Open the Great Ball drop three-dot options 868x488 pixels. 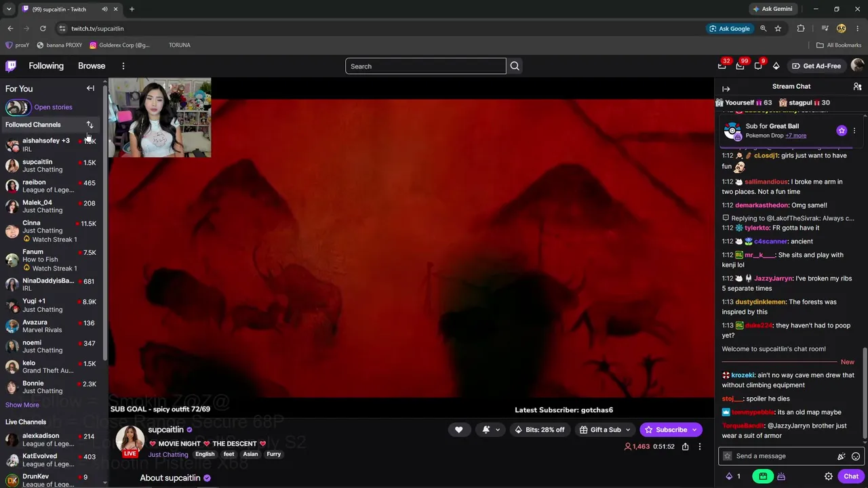click(854, 130)
